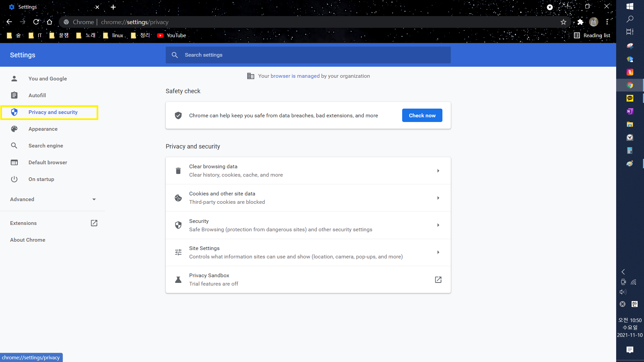Go forward with the forward arrow

pyautogui.click(x=22, y=22)
